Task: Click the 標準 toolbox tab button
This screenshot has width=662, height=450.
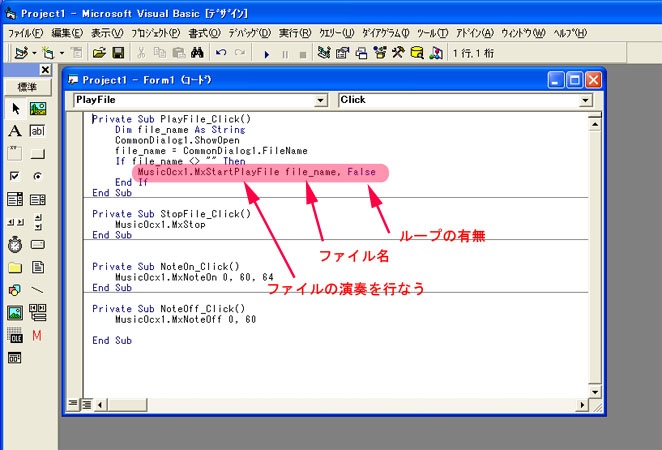Action: point(28,87)
